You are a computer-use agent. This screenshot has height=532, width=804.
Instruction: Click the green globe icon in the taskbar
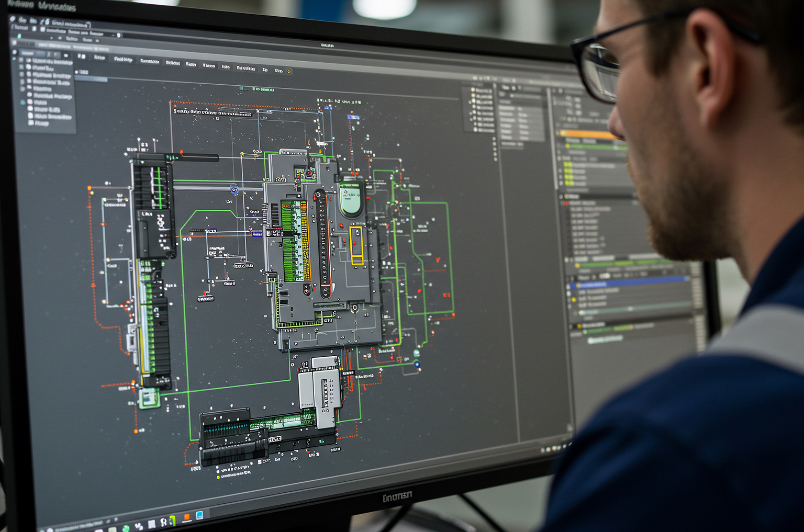pyautogui.click(x=126, y=528)
